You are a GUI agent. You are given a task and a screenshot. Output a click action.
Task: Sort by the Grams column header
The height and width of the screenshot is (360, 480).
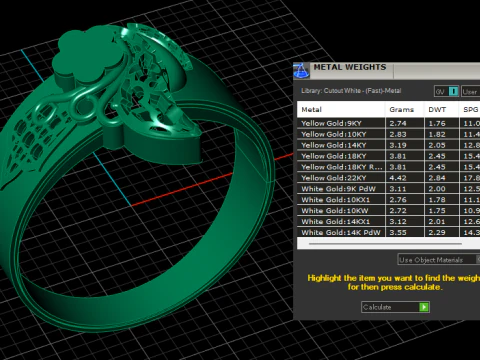coord(405,109)
